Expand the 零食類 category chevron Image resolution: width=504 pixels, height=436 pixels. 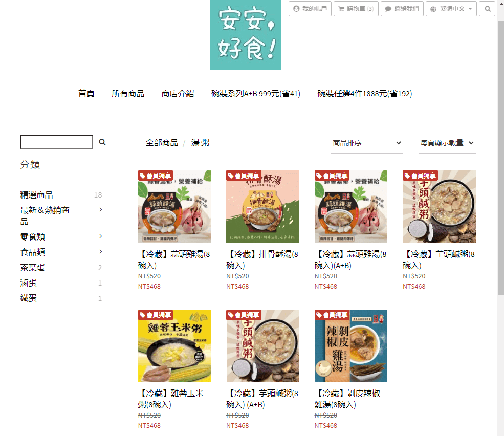(x=101, y=236)
